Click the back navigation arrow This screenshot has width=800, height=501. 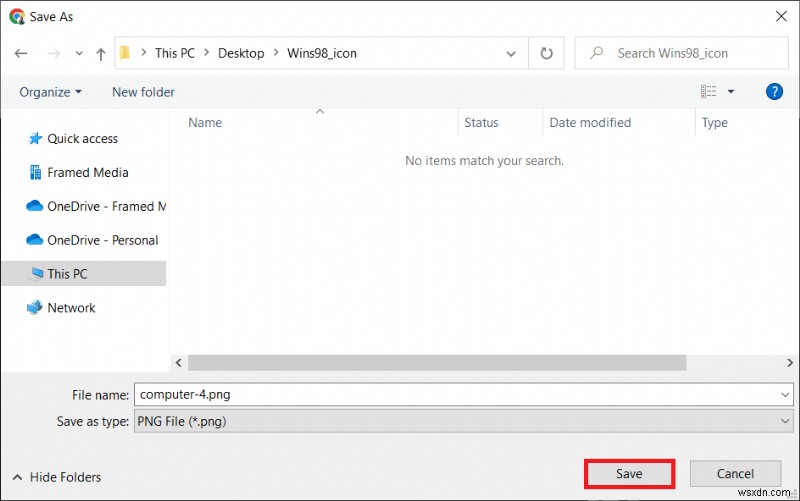click(x=21, y=53)
